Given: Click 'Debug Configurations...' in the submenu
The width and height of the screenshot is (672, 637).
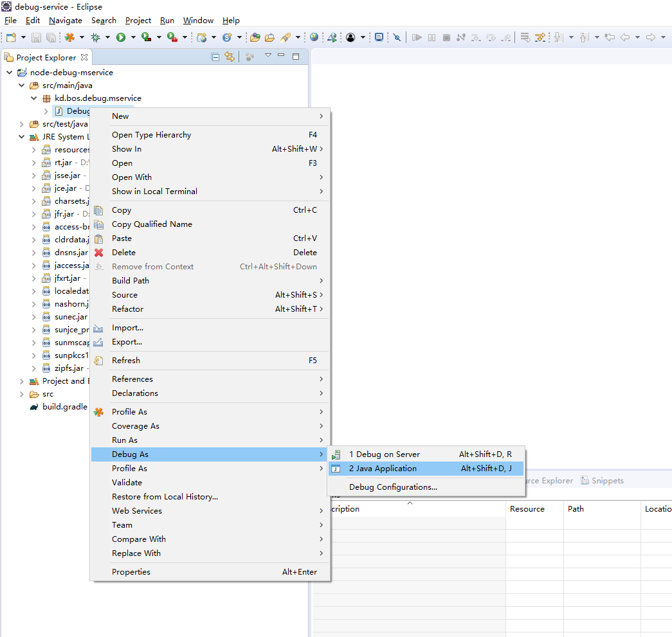Looking at the screenshot, I should (426, 487).
